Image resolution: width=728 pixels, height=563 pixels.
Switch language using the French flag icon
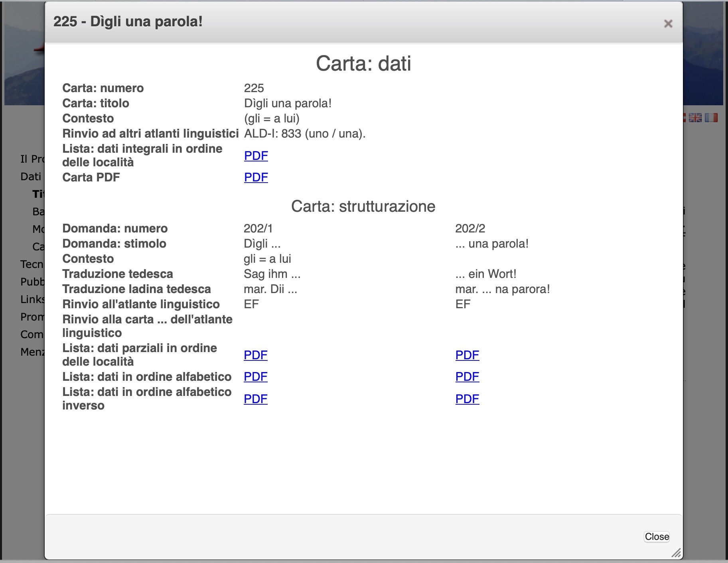pos(711,118)
